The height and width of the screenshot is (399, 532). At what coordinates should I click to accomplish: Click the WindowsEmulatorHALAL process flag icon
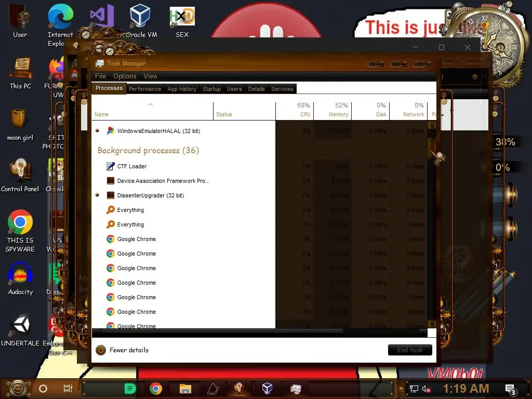[110, 130]
